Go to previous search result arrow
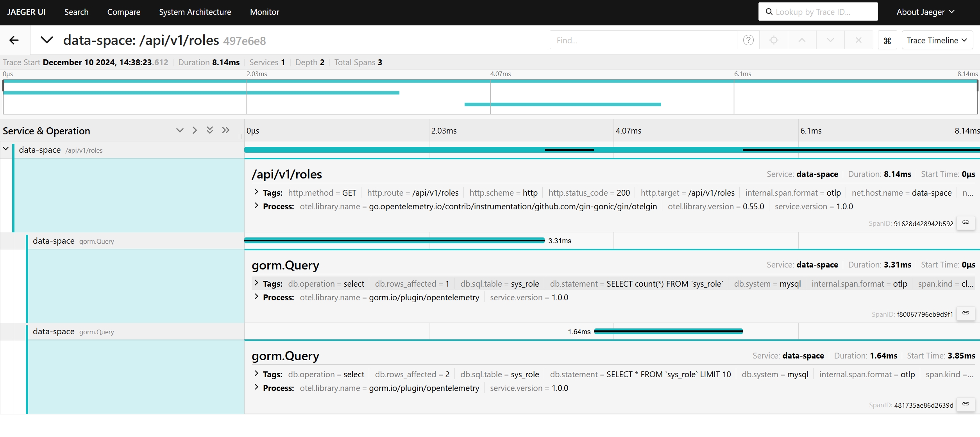This screenshot has width=980, height=437. point(802,40)
